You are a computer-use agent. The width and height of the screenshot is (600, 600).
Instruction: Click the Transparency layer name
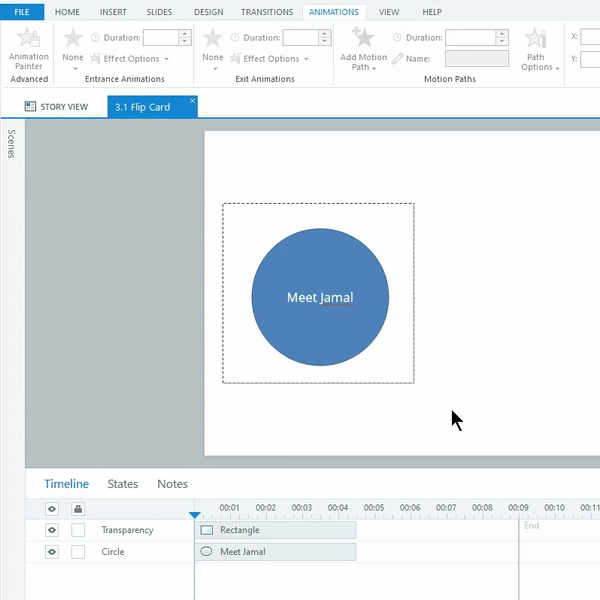click(127, 530)
